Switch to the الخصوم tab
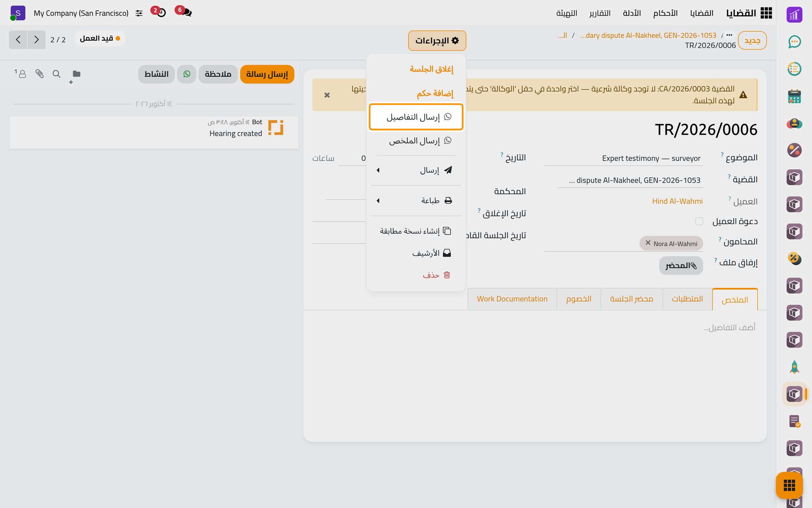Image resolution: width=812 pixels, height=508 pixels. click(579, 299)
